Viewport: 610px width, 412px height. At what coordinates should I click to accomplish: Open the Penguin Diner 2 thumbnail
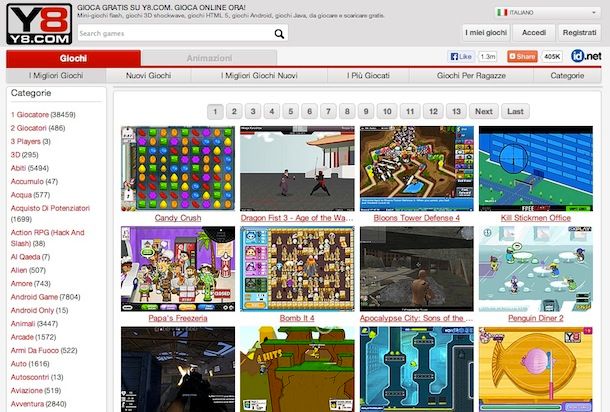536,269
